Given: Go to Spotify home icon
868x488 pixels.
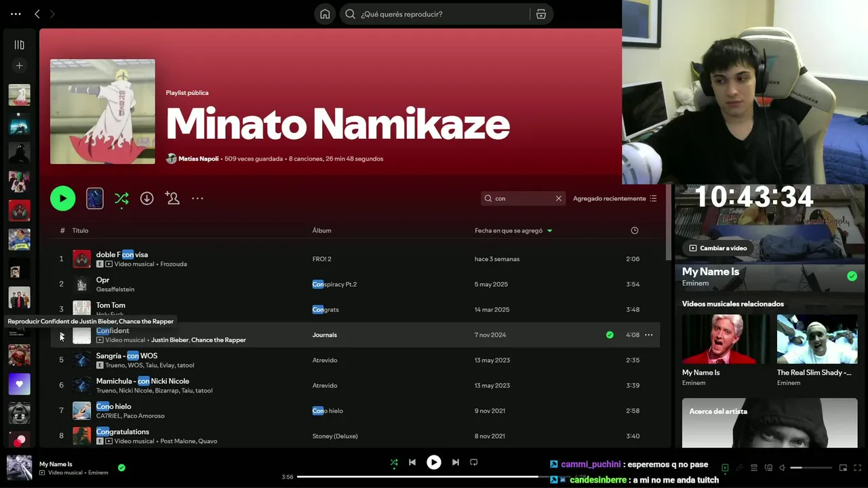Looking at the screenshot, I should [x=325, y=14].
